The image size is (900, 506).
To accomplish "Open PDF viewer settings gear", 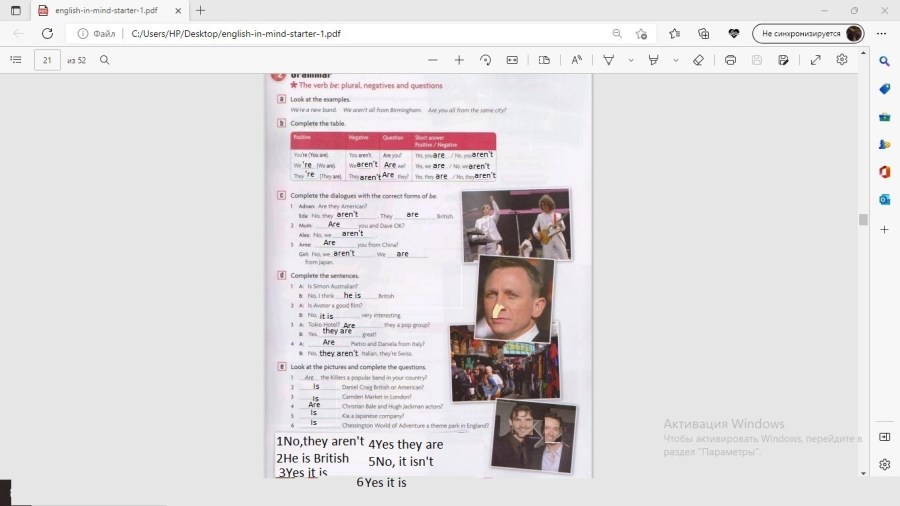I will (842, 60).
